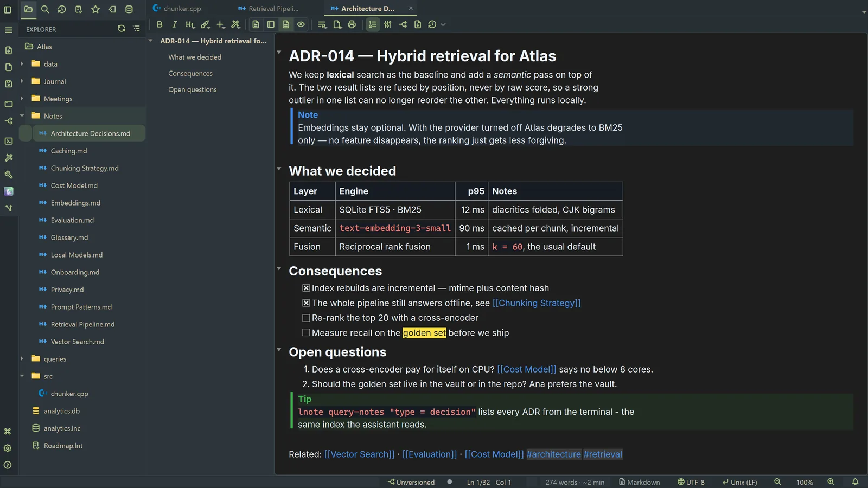Apply italic formatting
The height and width of the screenshot is (488, 868).
pos(174,24)
